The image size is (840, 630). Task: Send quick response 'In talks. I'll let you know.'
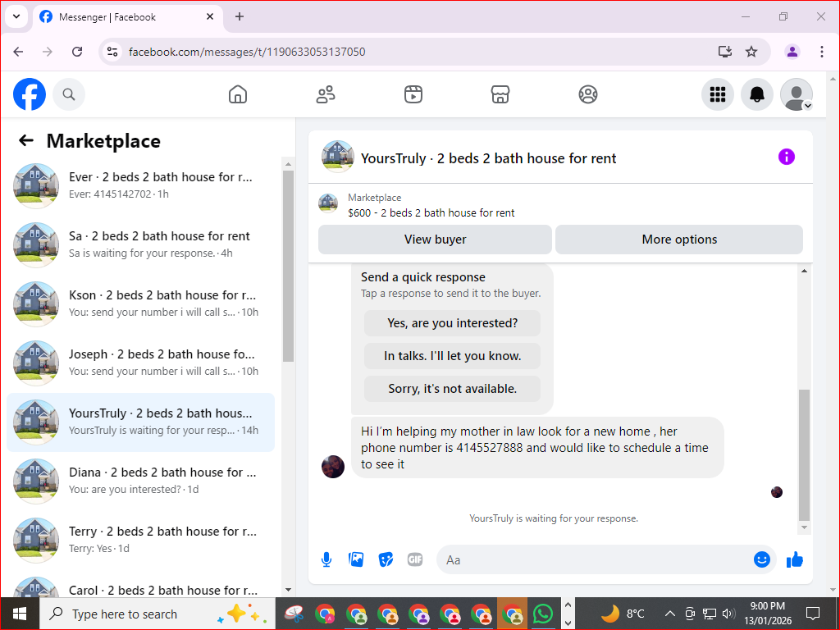click(x=452, y=356)
